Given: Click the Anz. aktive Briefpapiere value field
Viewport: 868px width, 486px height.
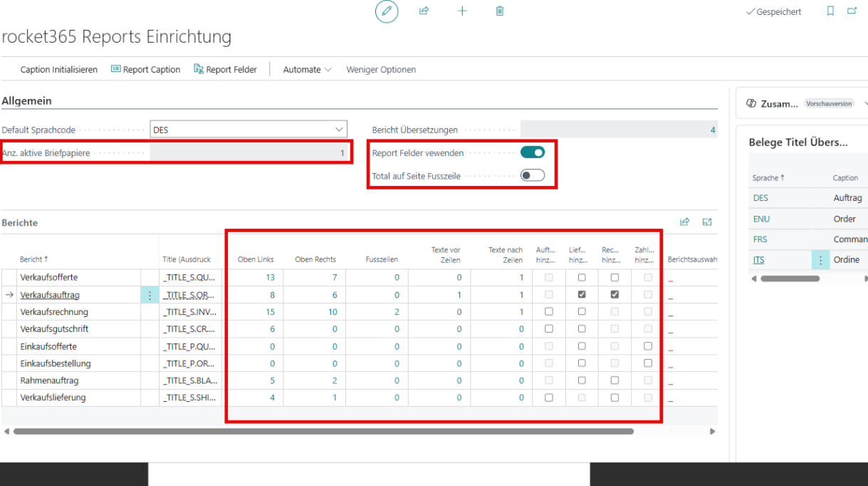Looking at the screenshot, I should [x=249, y=152].
